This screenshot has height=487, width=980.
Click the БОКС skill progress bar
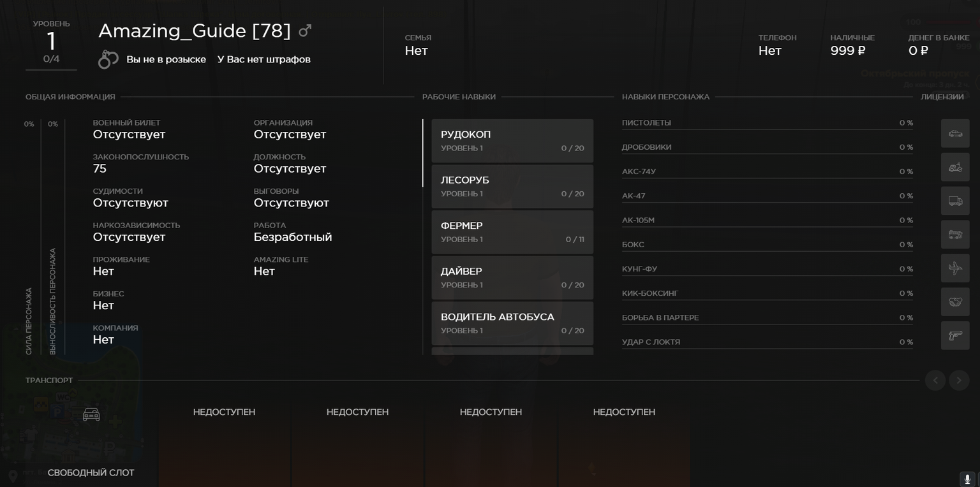pos(768,251)
